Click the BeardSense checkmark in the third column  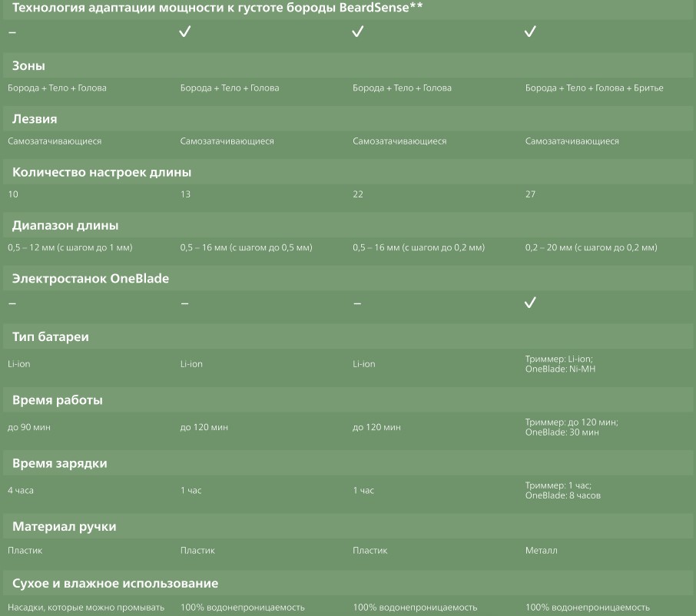(x=357, y=32)
